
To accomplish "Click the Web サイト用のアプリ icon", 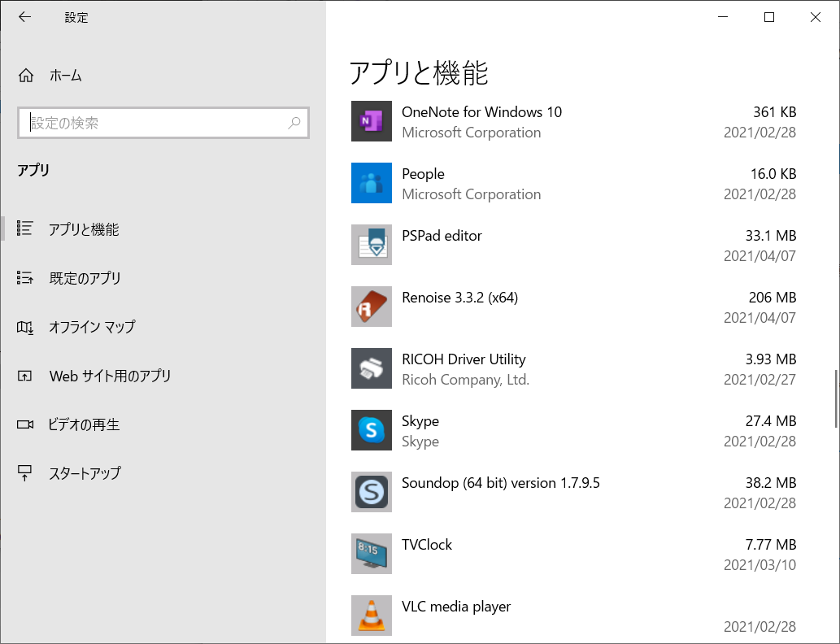I will [x=24, y=376].
